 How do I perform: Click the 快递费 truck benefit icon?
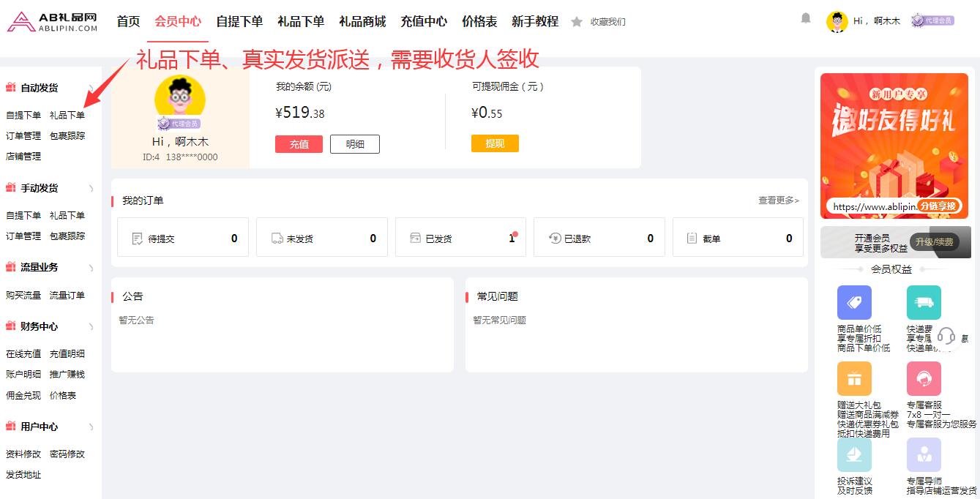coord(924,302)
